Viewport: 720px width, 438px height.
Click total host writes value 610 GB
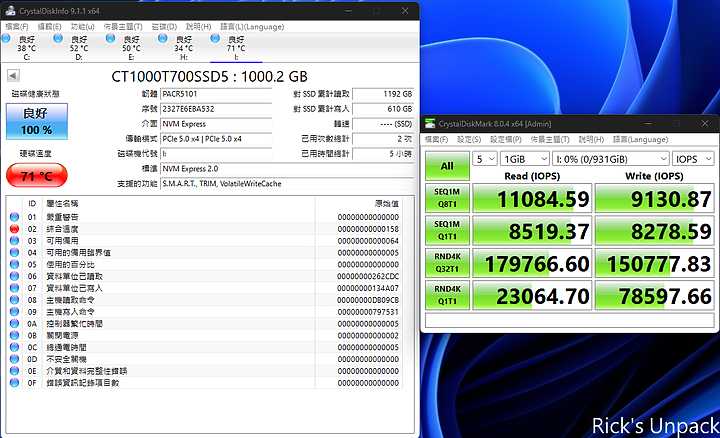(383, 109)
